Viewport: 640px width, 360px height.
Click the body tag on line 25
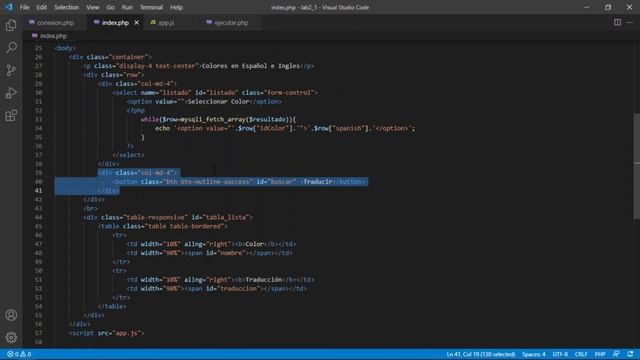pyautogui.click(x=64, y=48)
